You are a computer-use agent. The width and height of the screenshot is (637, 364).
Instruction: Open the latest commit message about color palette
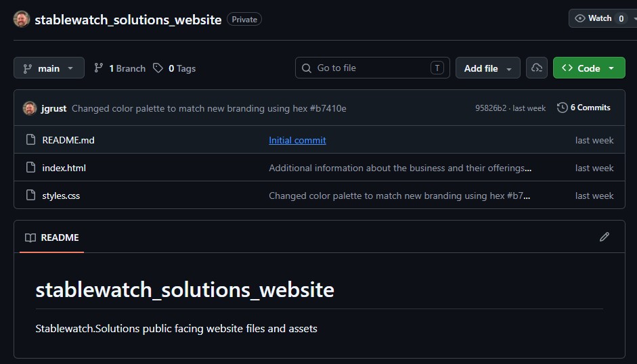pos(208,108)
